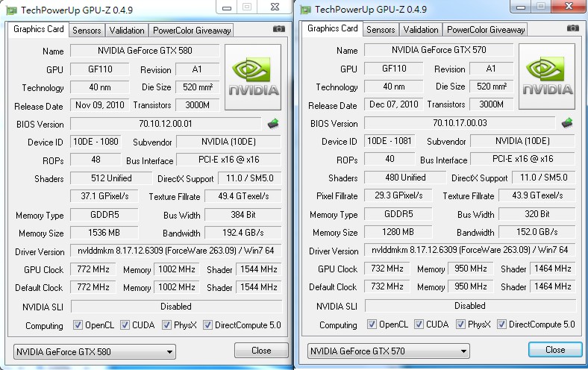
Task: Click ROPs value 40 in GTX 570 window
Action: pyautogui.click(x=390, y=159)
